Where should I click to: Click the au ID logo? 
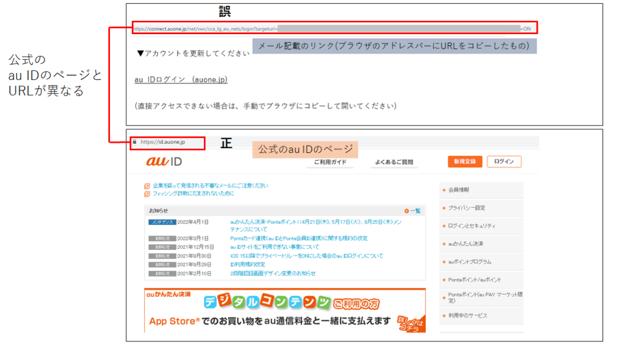(164, 162)
